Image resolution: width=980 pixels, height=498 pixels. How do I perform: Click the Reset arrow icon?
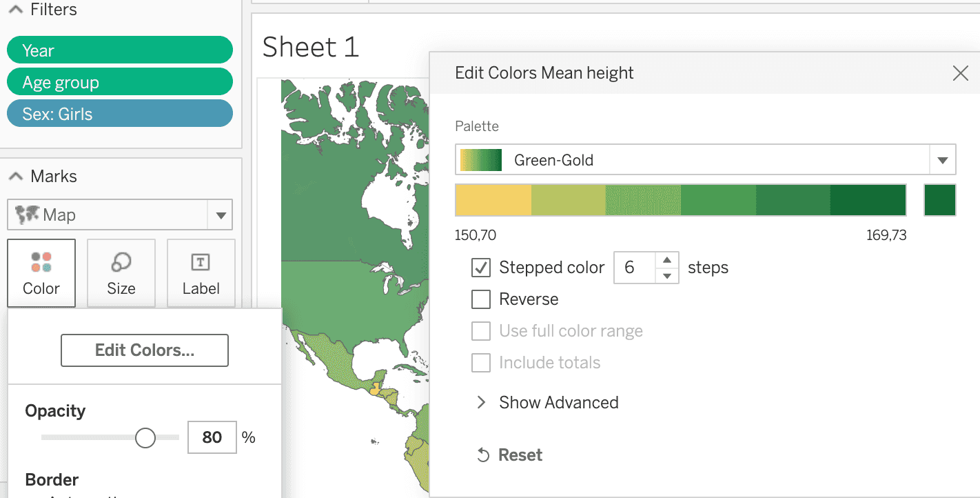[x=484, y=455]
